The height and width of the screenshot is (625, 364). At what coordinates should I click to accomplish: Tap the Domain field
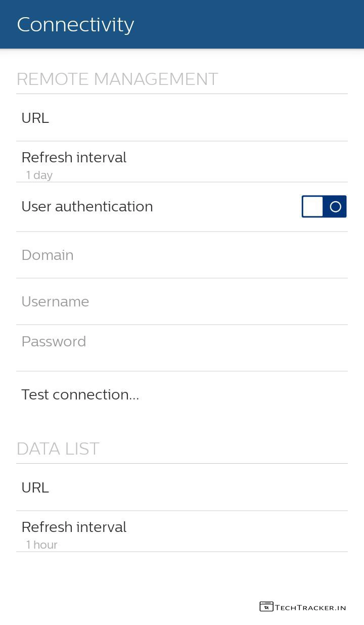48,255
